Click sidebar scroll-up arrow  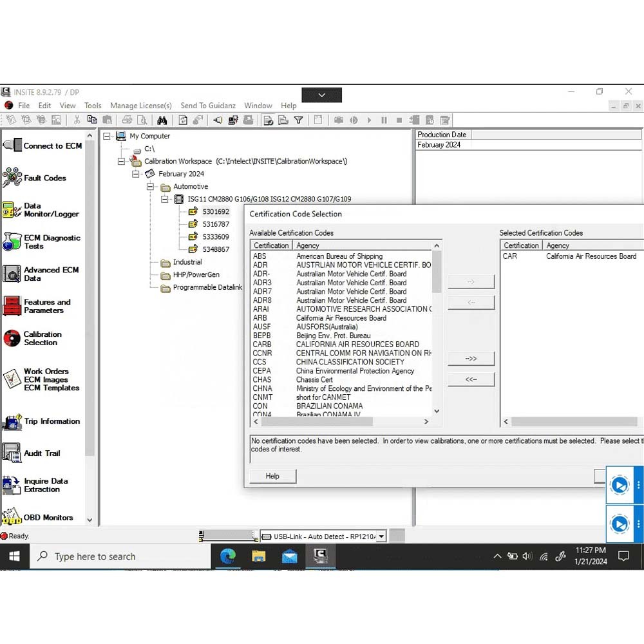tap(90, 135)
